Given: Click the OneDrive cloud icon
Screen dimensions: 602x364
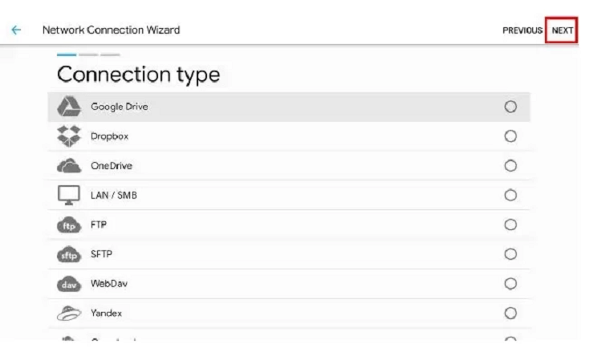Looking at the screenshot, I should point(69,166).
